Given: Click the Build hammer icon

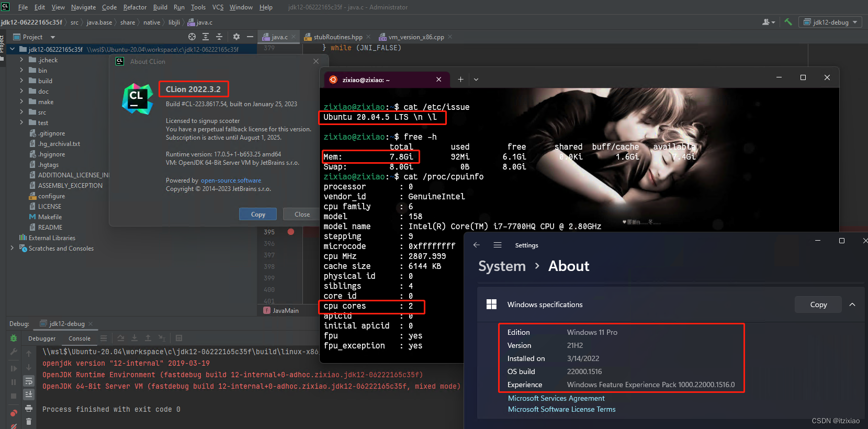Looking at the screenshot, I should click(788, 22).
